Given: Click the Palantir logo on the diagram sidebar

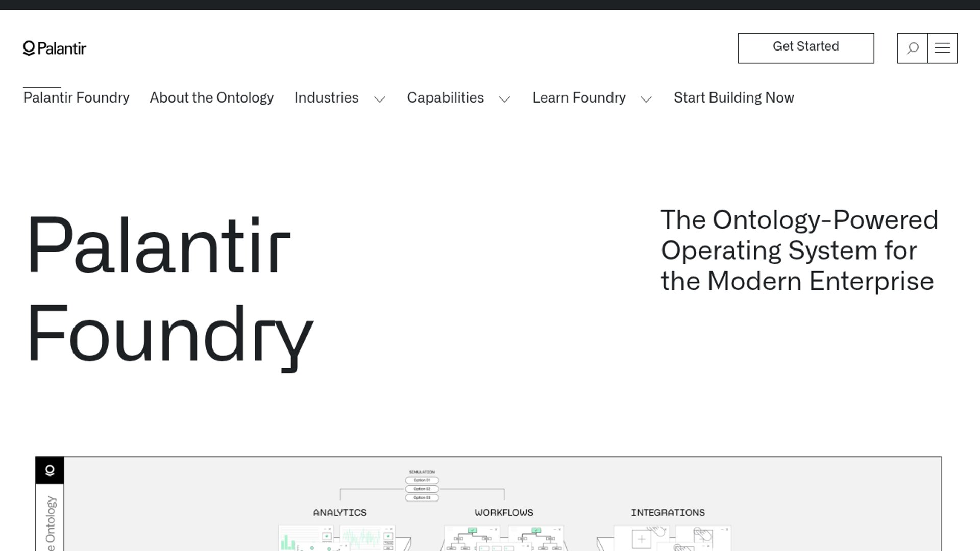Looking at the screenshot, I should [x=50, y=470].
